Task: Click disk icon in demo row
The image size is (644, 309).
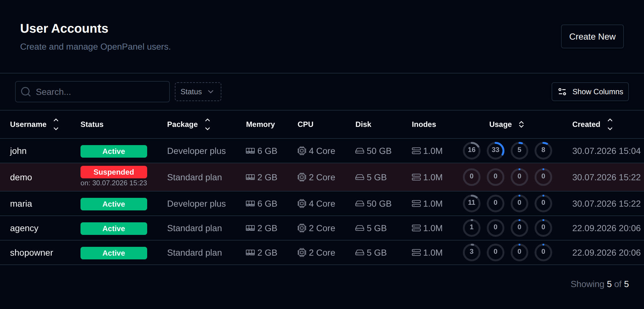Action: click(x=360, y=177)
